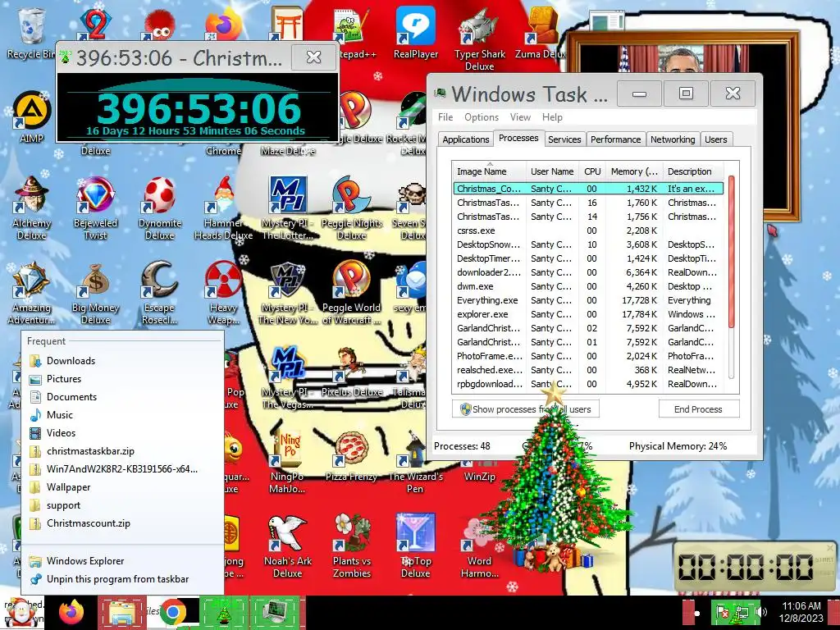The width and height of the screenshot is (840, 630).
Task: Open NingPo MahJong shortcut
Action: tap(287, 462)
